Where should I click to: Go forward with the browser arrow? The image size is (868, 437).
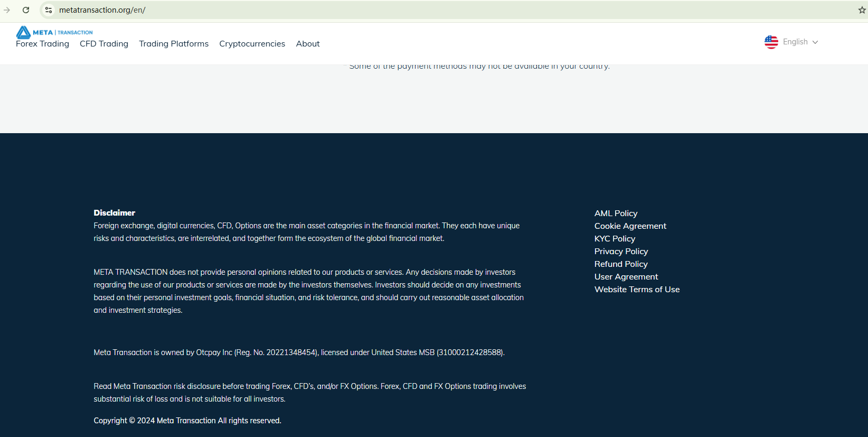(x=7, y=10)
